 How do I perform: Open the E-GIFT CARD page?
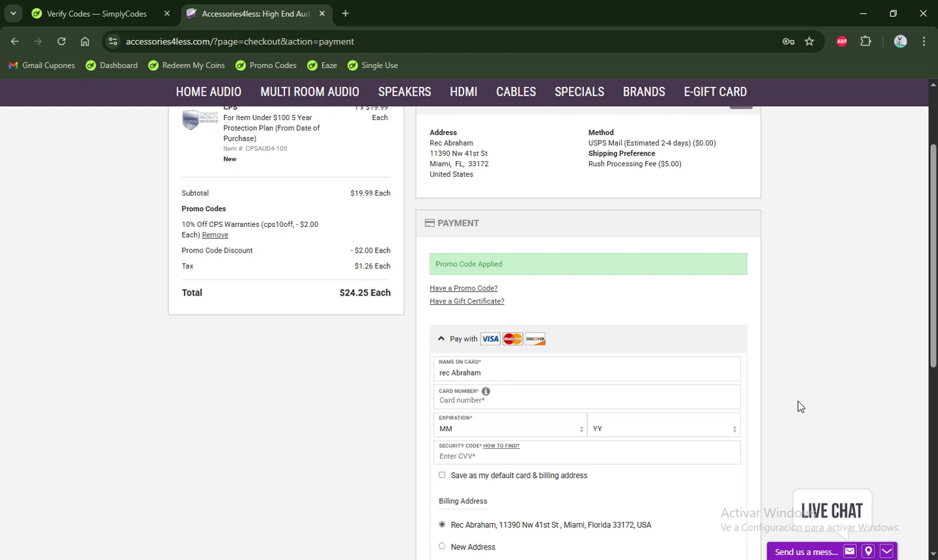[x=715, y=92]
